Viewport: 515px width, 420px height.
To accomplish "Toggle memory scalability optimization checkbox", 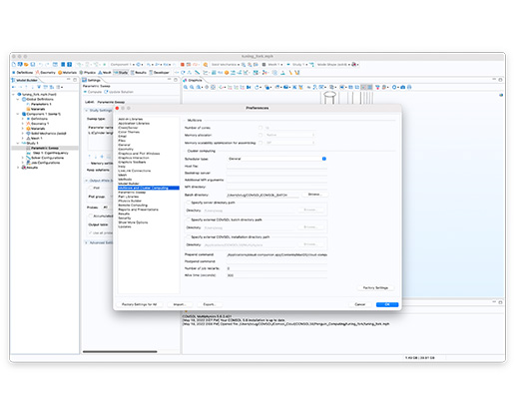I will click(260, 143).
